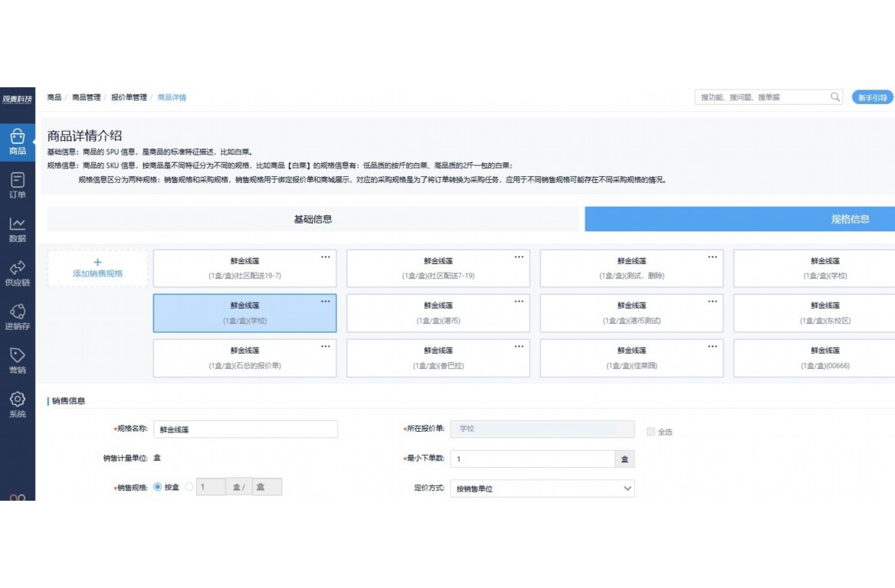Select the custom ratio radio option

189,487
